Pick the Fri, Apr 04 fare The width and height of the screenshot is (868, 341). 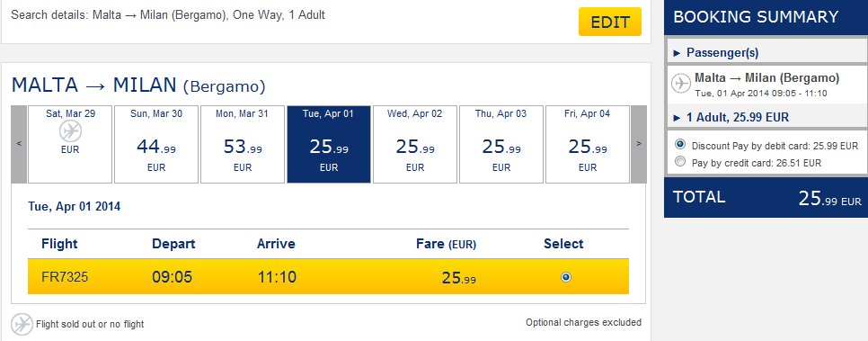point(588,144)
